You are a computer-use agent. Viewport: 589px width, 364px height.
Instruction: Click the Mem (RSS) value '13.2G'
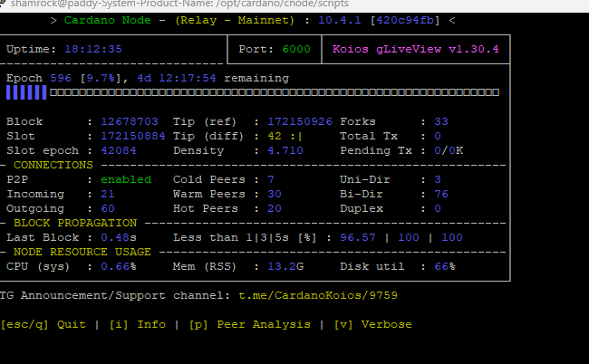(x=285, y=267)
